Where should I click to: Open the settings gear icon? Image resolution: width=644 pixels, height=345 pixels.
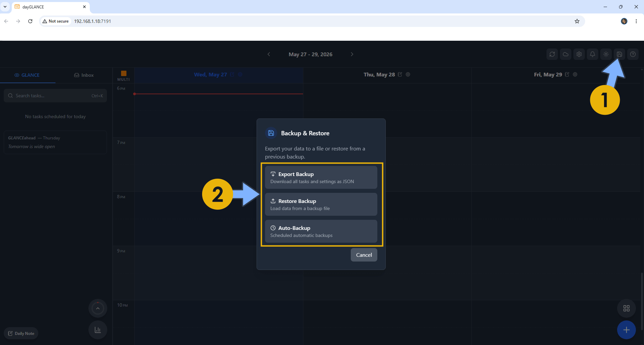[579, 54]
